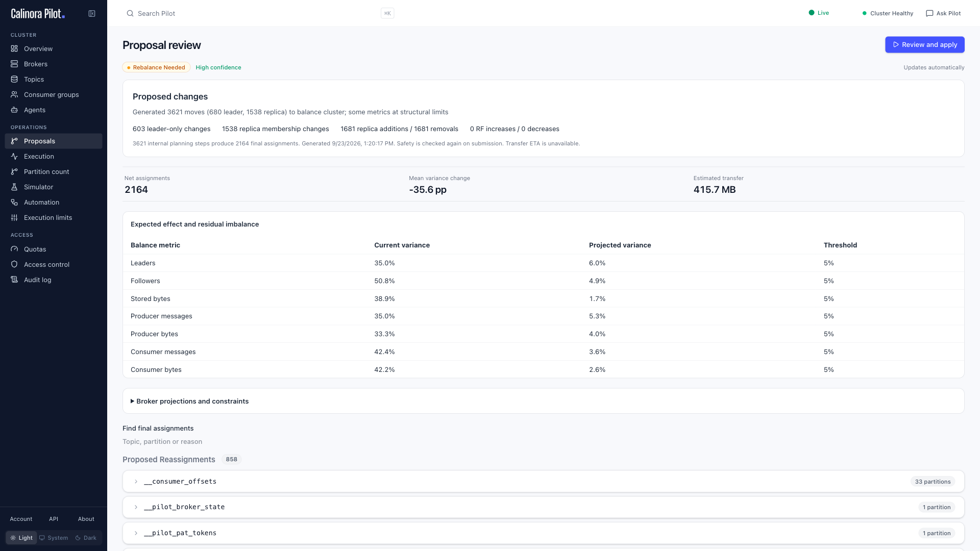Click the search magnifier icon
The height and width of the screenshot is (551, 980).
(x=130, y=13)
